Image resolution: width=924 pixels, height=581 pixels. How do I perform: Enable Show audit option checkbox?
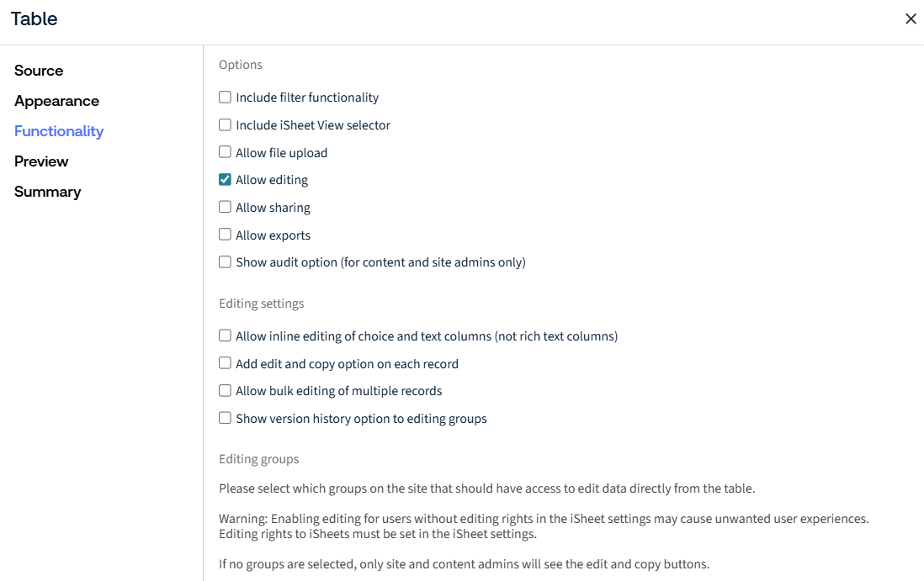coord(225,262)
